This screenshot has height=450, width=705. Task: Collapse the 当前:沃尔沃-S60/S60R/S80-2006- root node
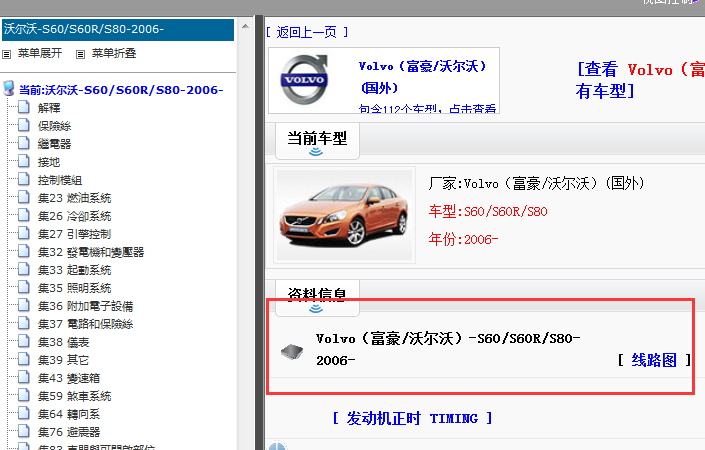coord(121,90)
